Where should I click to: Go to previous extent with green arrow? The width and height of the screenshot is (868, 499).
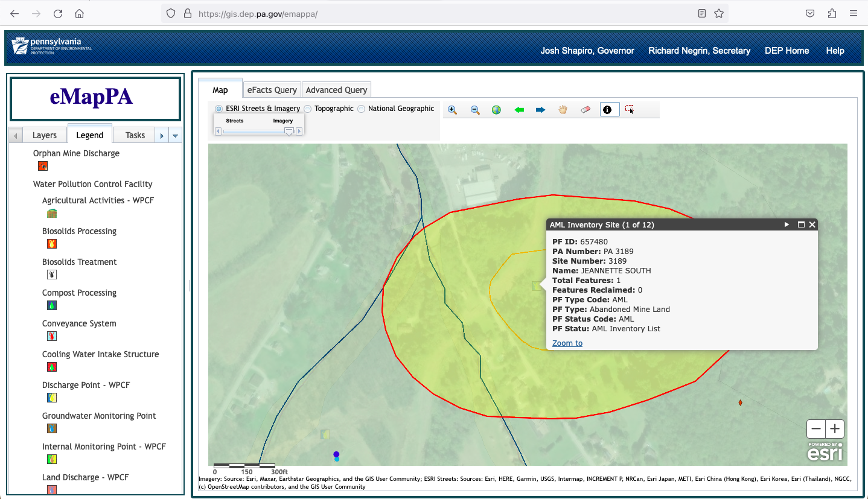519,110
